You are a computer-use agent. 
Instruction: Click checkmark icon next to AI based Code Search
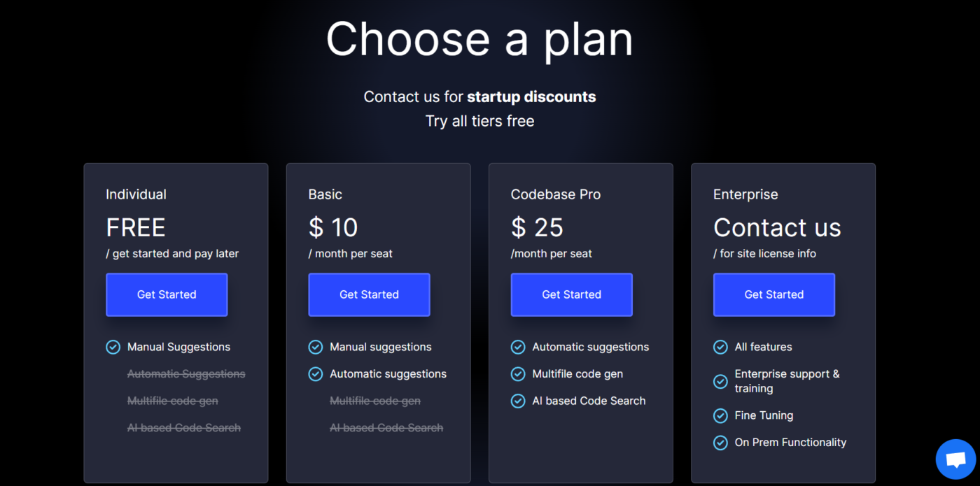pos(518,401)
